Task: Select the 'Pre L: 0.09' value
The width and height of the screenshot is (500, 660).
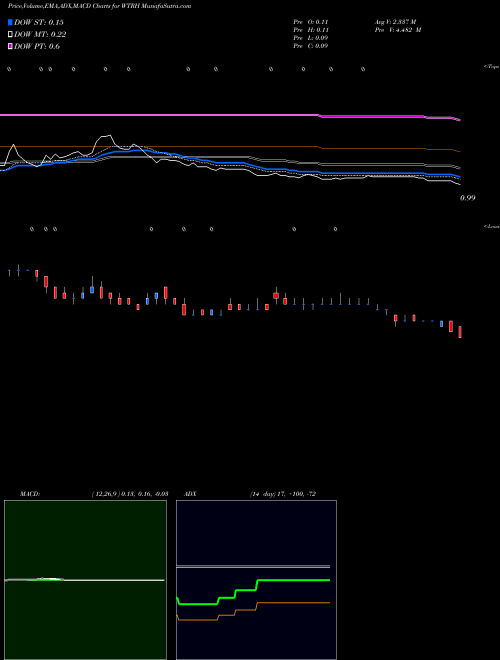Action: tap(311, 38)
